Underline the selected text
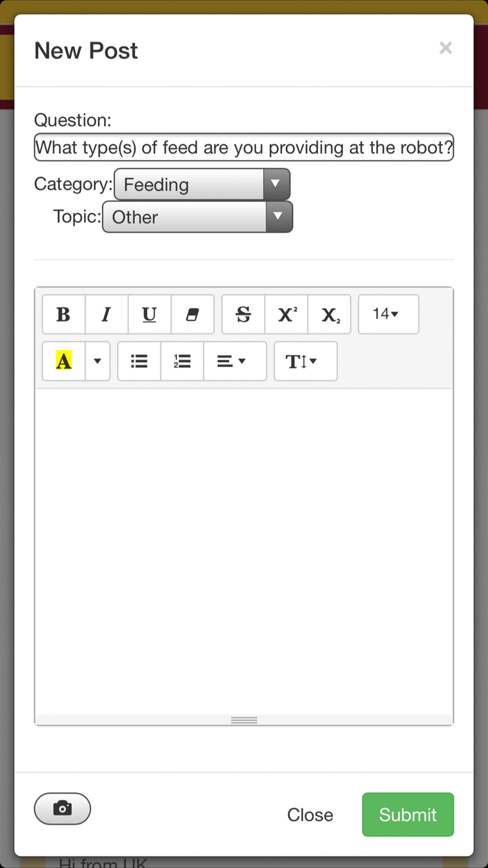Screen dimensions: 488x868 pyautogui.click(x=150, y=314)
